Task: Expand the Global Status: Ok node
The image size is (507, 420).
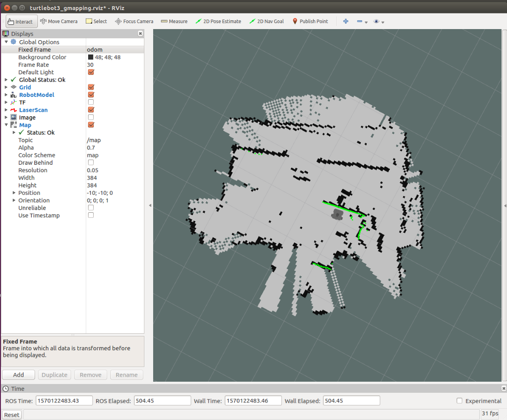Action: pos(6,79)
